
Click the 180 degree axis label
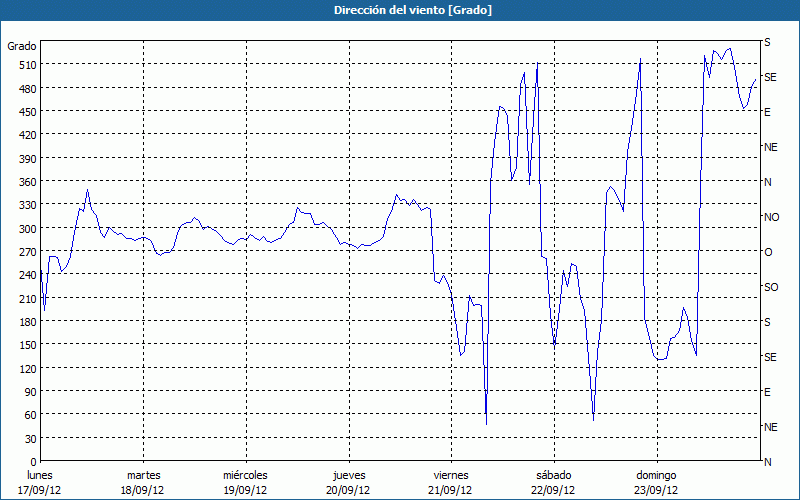click(26, 322)
